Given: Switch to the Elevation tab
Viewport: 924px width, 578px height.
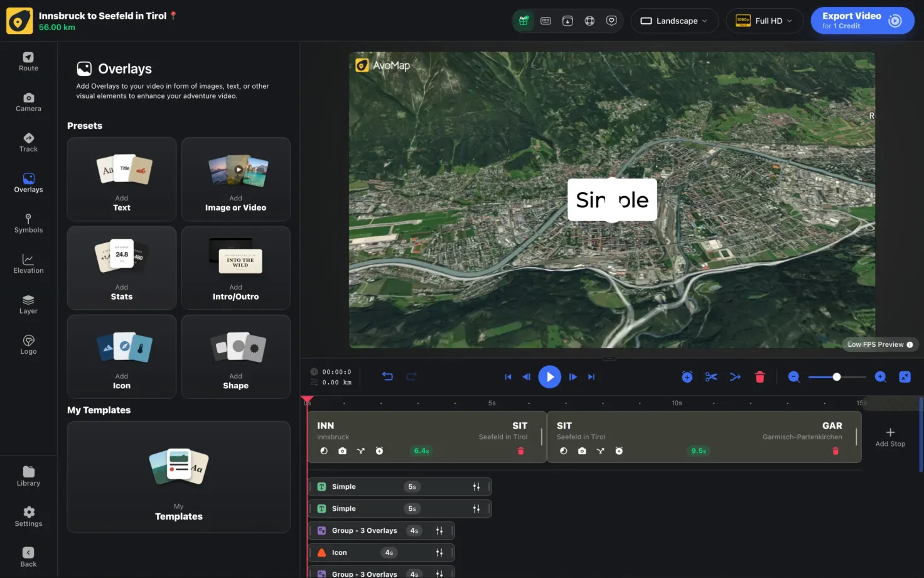Looking at the screenshot, I should (28, 264).
